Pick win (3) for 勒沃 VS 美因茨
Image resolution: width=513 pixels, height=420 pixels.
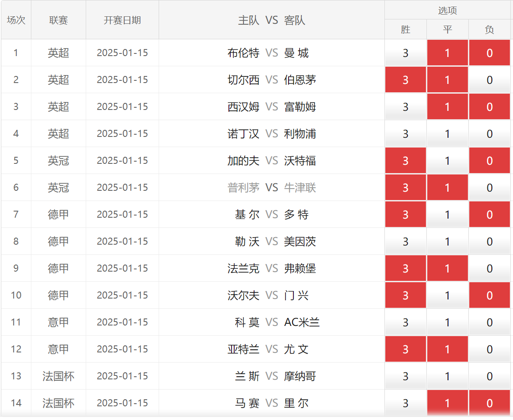405,242
